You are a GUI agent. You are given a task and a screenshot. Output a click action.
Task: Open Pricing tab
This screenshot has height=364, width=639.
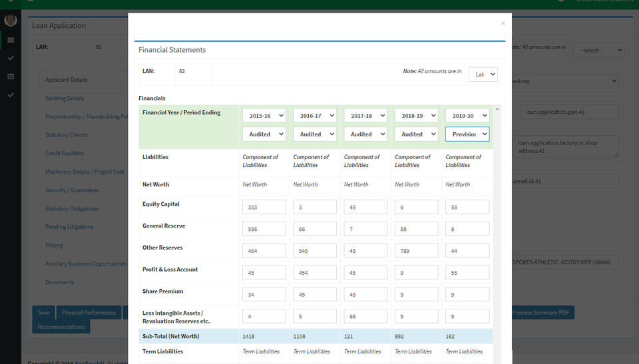[x=54, y=246]
